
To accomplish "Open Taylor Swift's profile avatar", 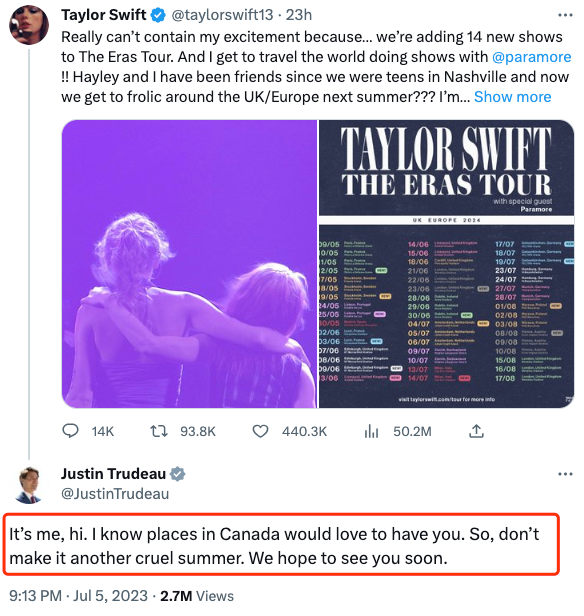I will point(29,25).
